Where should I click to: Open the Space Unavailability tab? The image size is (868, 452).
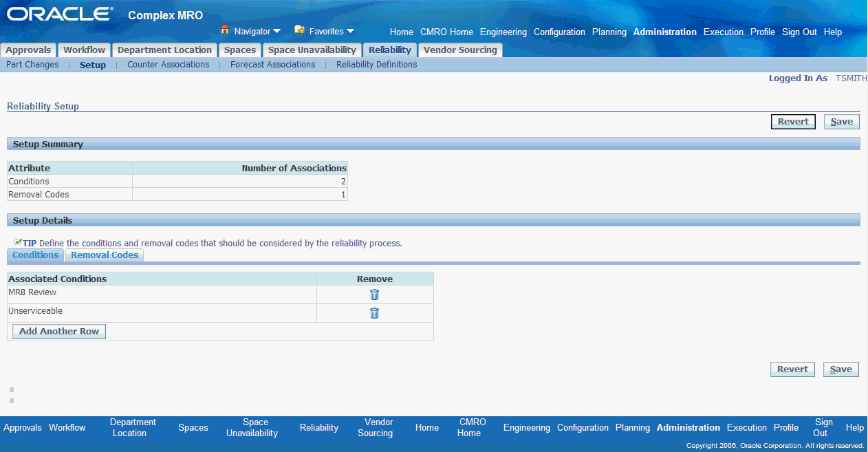[x=312, y=50]
